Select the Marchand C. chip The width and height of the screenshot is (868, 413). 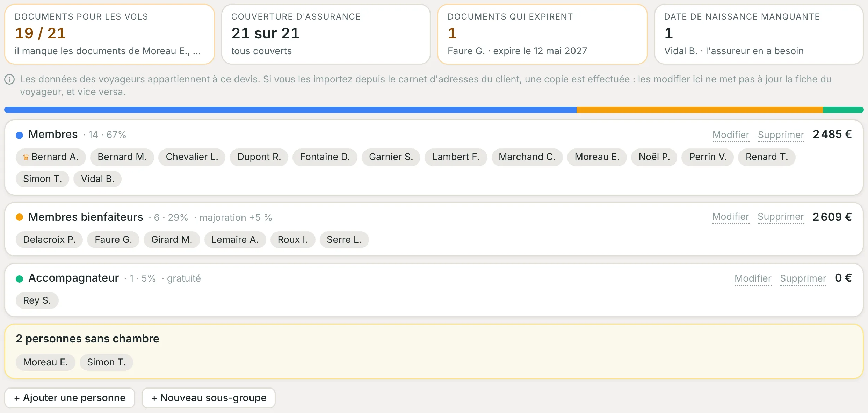tap(527, 157)
